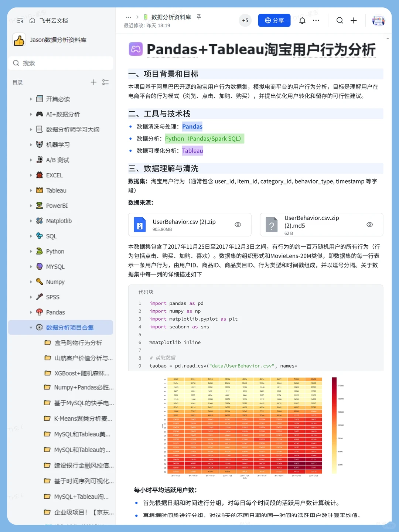
Task: Click the Jason数据分析资料库 library title
Action: (x=58, y=40)
